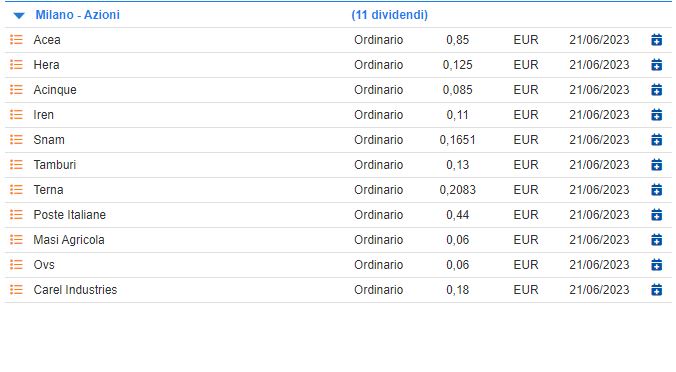Click the 0,125 dividend value
Screen dimensions: 676x372
pyautogui.click(x=457, y=65)
